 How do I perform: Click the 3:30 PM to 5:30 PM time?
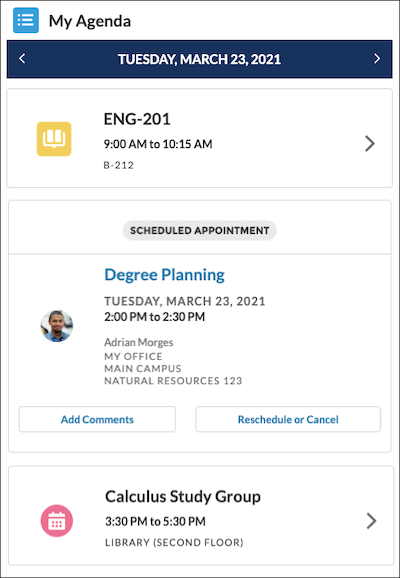pyautogui.click(x=155, y=521)
